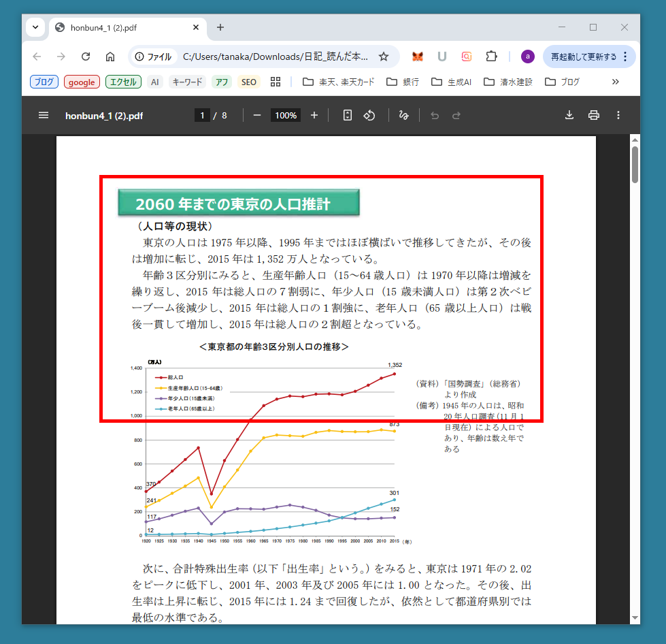666x644 pixels.
Task: Click the 100% zoom level field
Action: [x=286, y=115]
